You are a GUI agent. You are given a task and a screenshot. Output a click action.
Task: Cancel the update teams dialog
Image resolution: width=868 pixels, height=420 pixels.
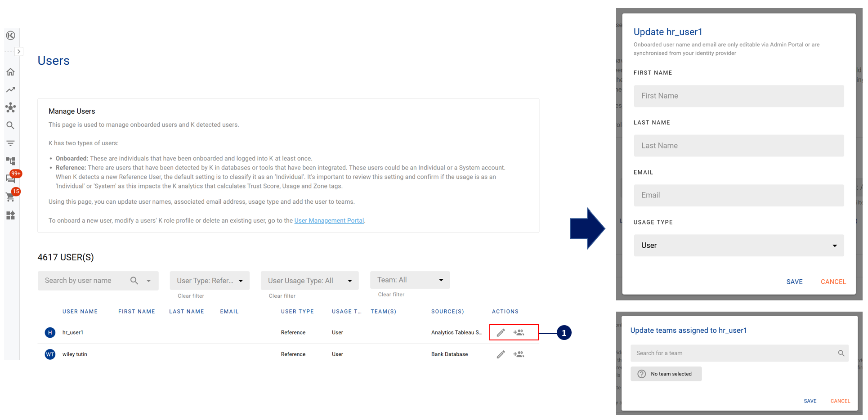pyautogui.click(x=840, y=401)
